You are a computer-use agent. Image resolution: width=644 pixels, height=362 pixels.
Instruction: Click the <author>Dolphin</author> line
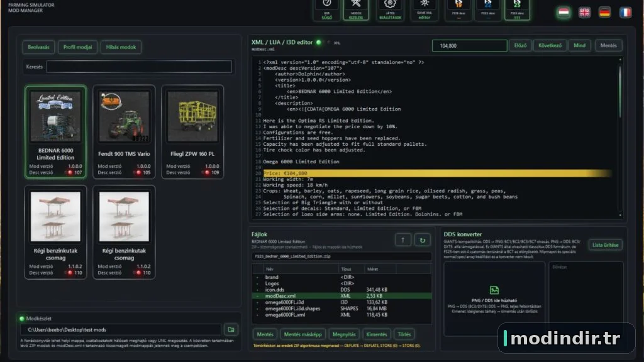[310, 74]
